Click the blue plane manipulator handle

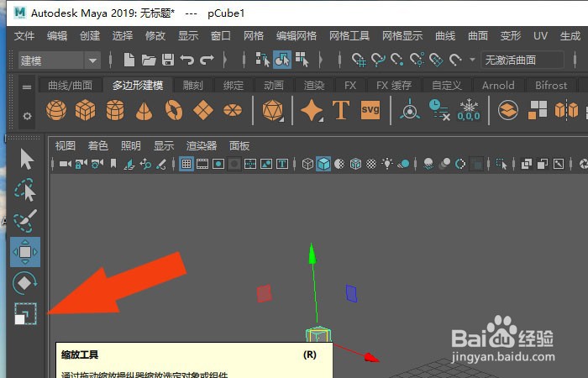[x=351, y=294]
